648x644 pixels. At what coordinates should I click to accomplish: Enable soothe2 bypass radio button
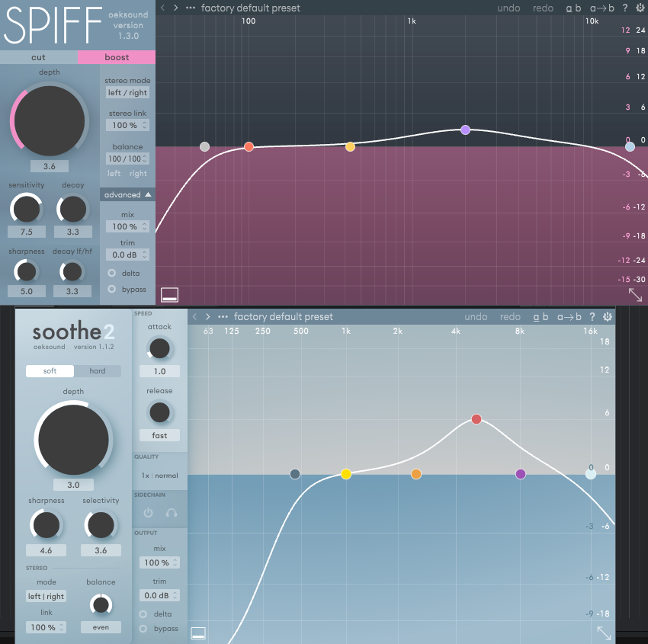click(143, 628)
